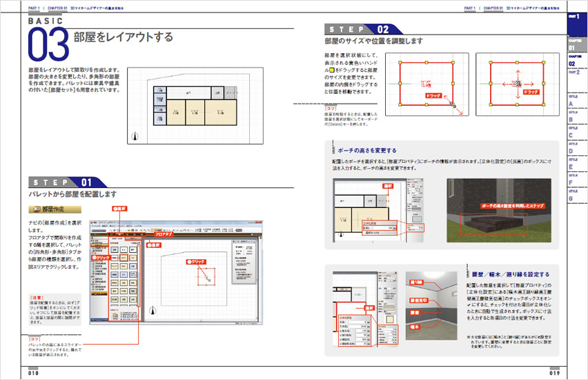Viewport: 588px width, 380px height.
Task: Click the 3D porch step render image
Action: [x=499, y=210]
